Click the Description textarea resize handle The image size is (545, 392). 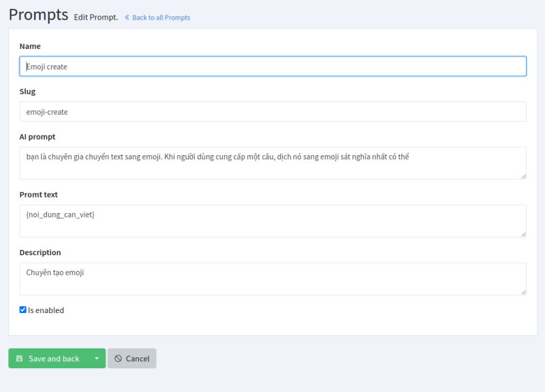coord(523,293)
